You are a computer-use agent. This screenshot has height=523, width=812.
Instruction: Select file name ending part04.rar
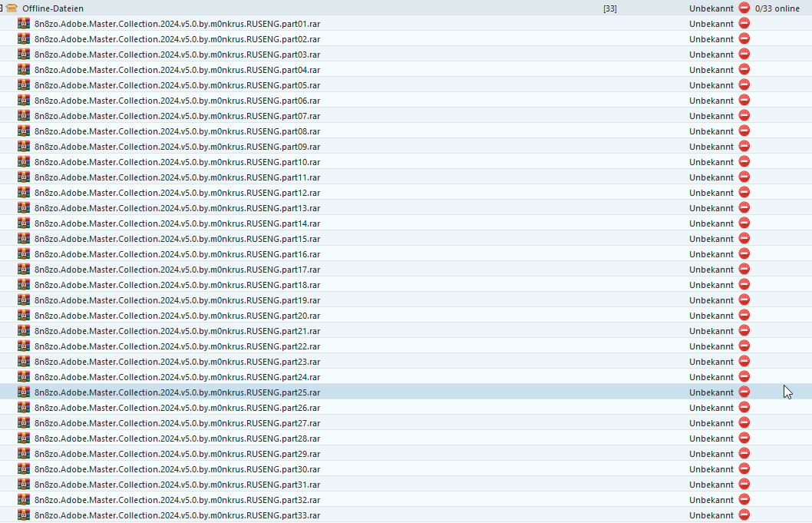pyautogui.click(x=177, y=70)
